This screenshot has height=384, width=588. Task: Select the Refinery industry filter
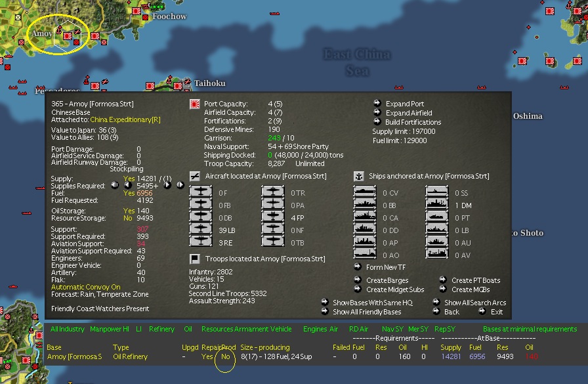(161, 329)
